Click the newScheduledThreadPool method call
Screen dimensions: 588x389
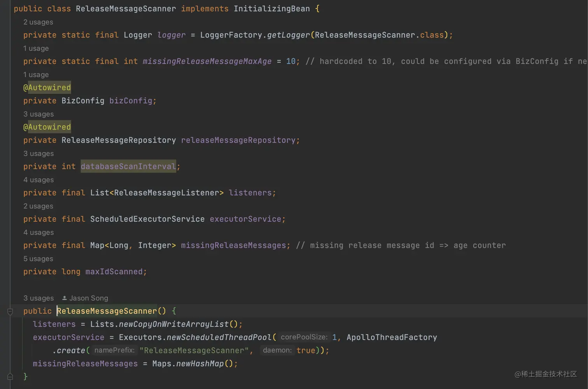tap(219, 338)
